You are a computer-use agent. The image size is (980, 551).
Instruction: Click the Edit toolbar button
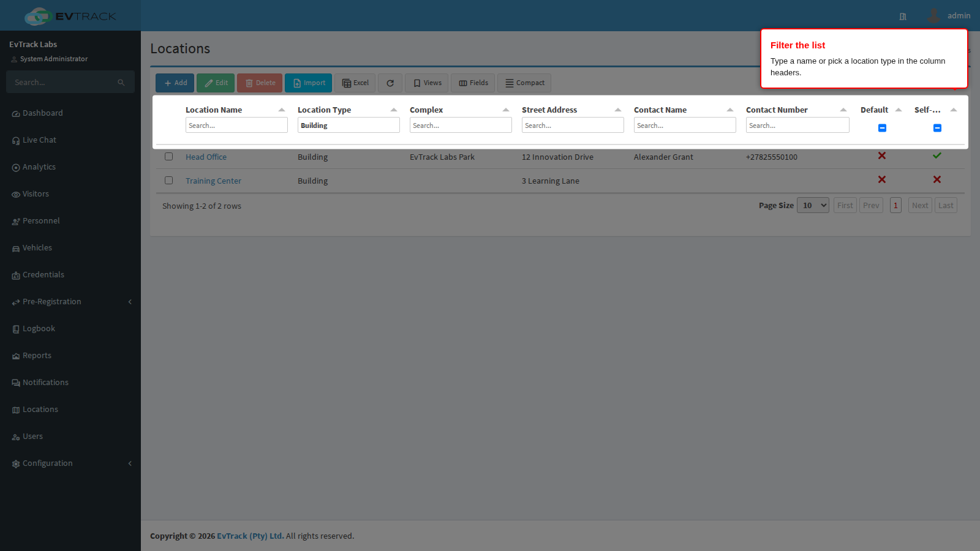(216, 83)
